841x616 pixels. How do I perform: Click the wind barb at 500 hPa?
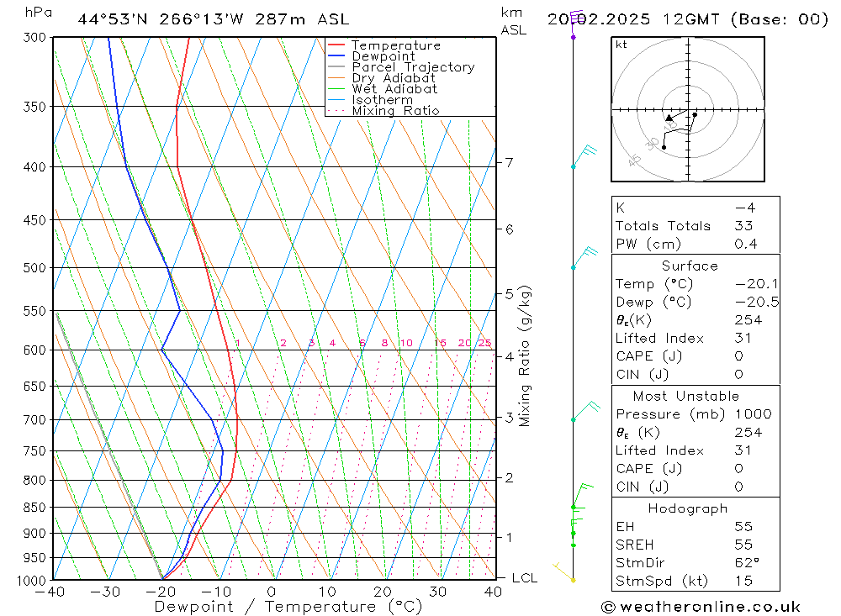click(584, 257)
